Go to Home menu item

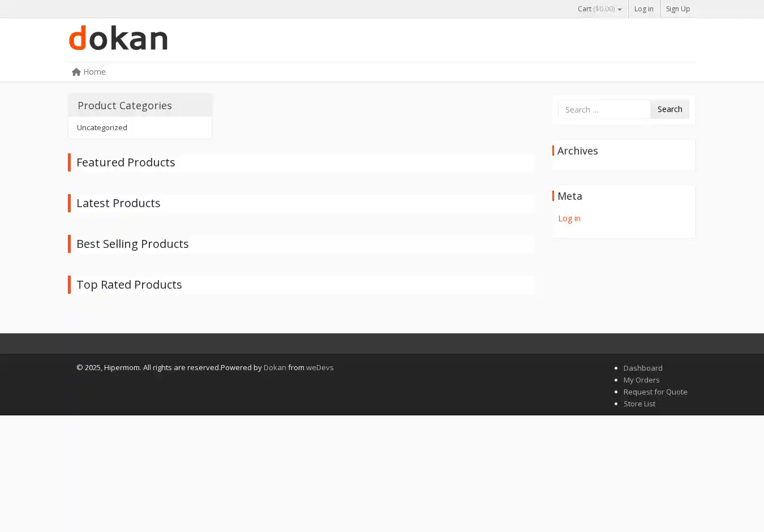point(94,72)
